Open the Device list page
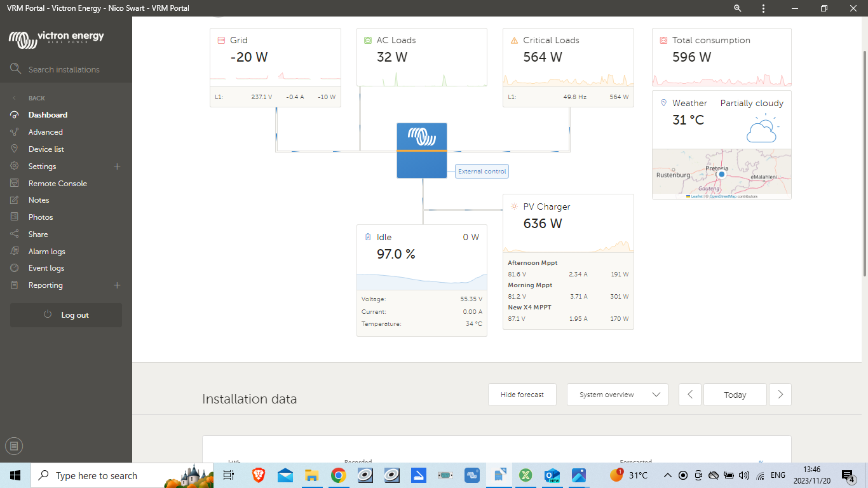The height and width of the screenshot is (488, 868). (46, 149)
